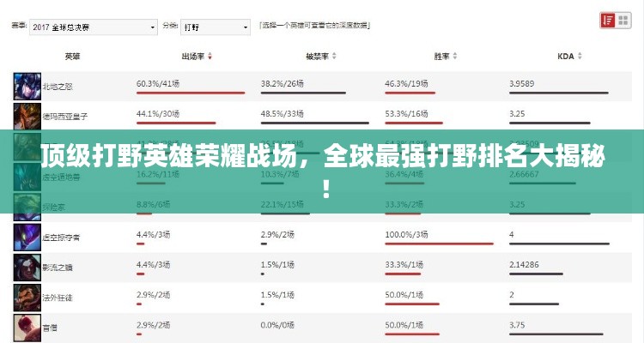644x343 pixels.
Task: Click 1.5%/1场 in the 法外狂徒 row
Action: click(277, 295)
